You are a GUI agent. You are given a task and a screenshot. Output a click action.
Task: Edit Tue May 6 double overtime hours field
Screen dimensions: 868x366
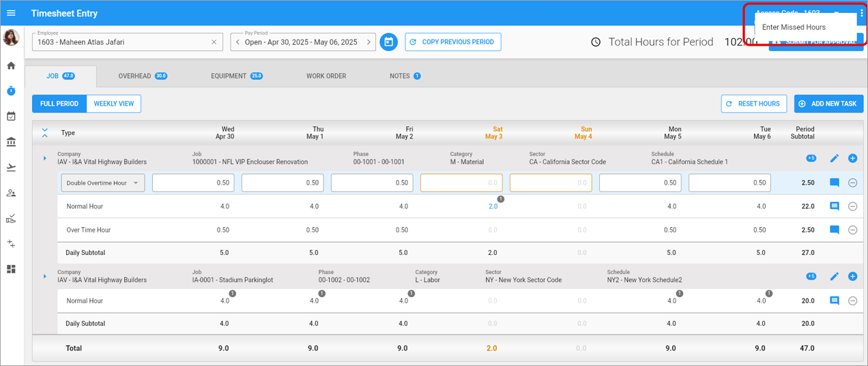729,183
